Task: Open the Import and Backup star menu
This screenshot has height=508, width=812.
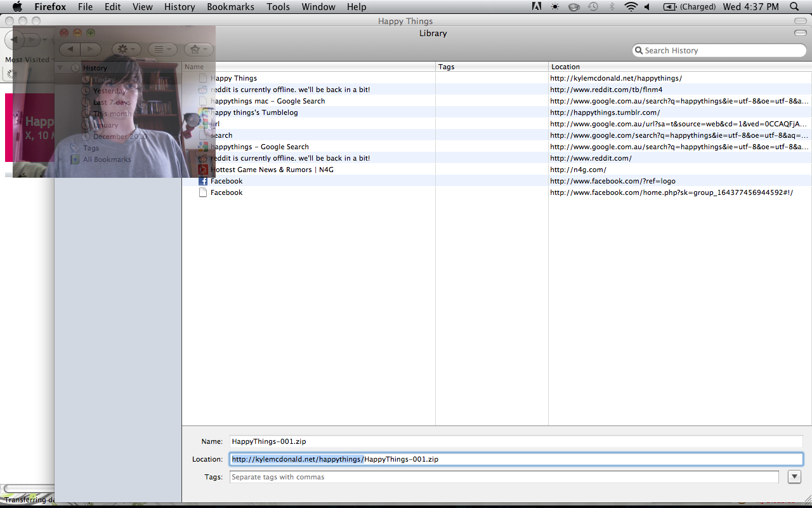Action: tap(199, 50)
